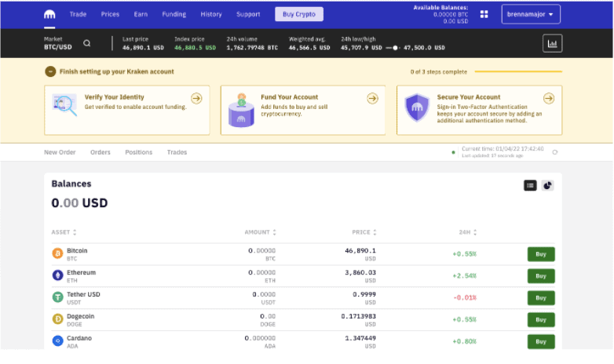Screen dimensions: 614x364
Task: Buy Ethereum using its Buy button
Action: pos(541,276)
